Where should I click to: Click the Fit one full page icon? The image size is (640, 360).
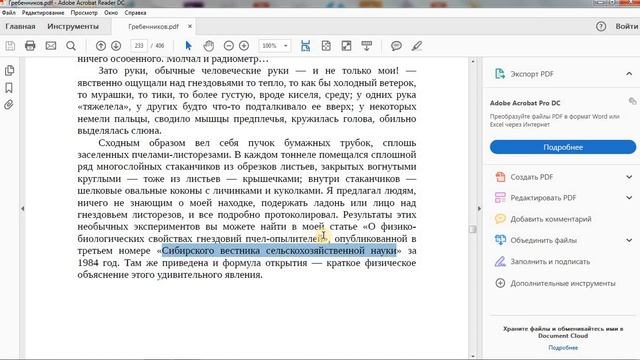326,46
